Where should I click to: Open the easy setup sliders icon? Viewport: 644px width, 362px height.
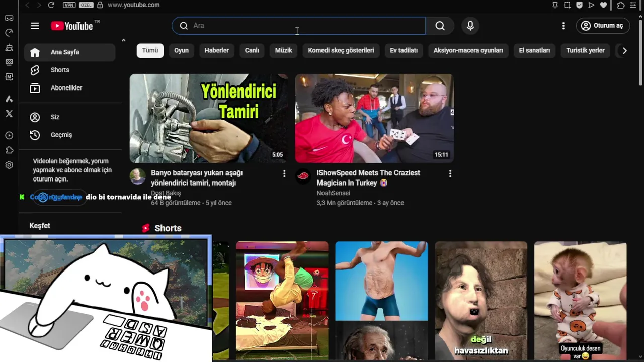coord(633,5)
